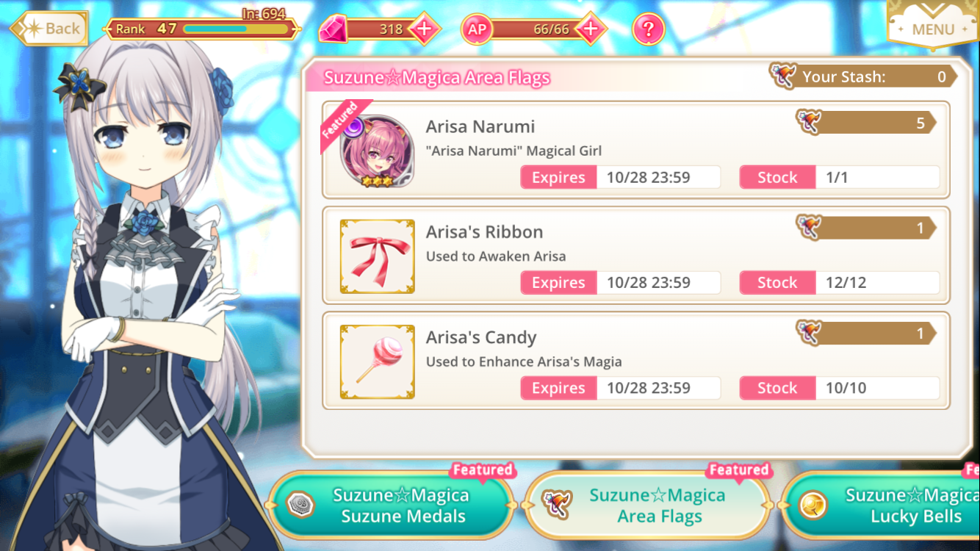Open help with the question mark icon

[x=648, y=29]
